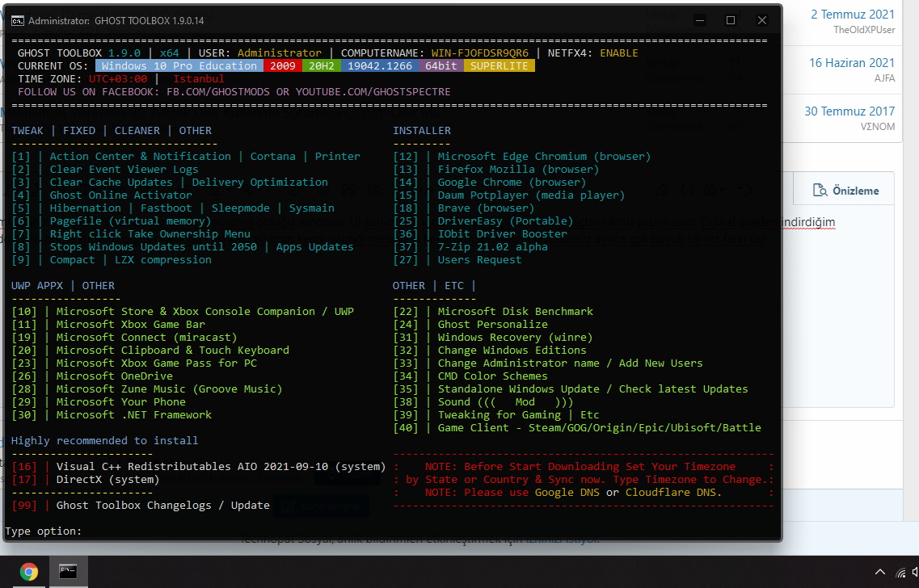Screen dimensions: 919x588
Task: Click option [40] Game Client line
Action: [577, 427]
